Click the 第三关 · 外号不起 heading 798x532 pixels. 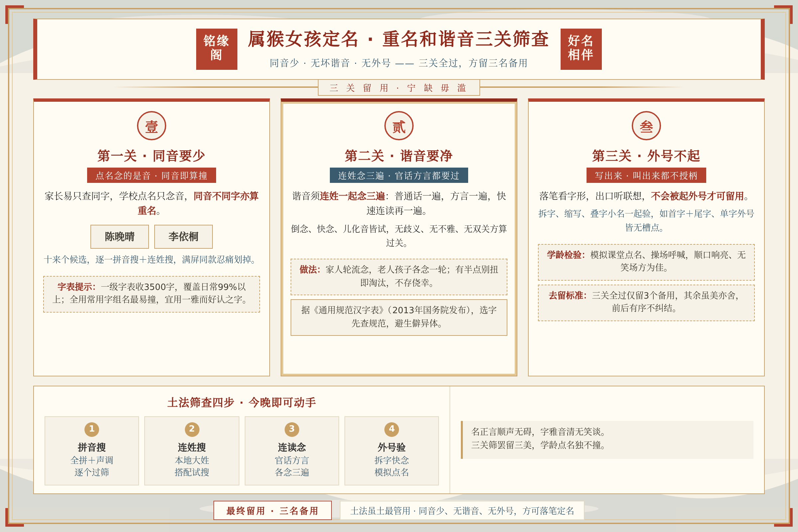click(x=646, y=156)
